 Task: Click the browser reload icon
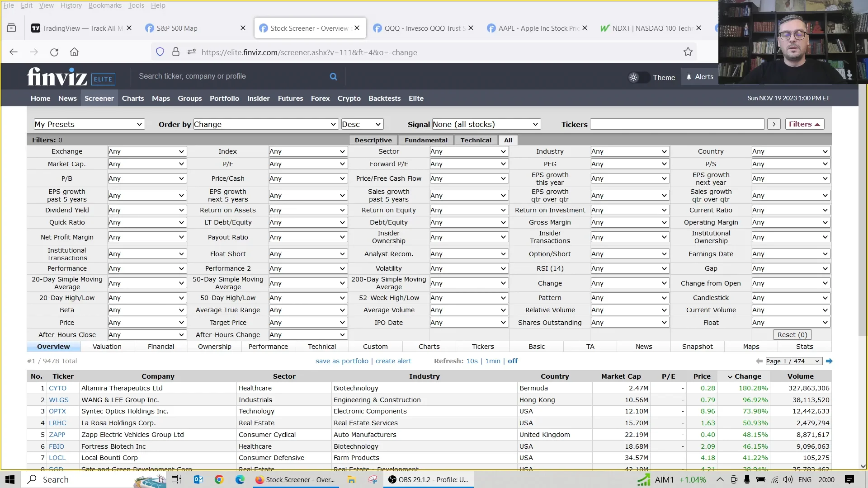(x=54, y=52)
